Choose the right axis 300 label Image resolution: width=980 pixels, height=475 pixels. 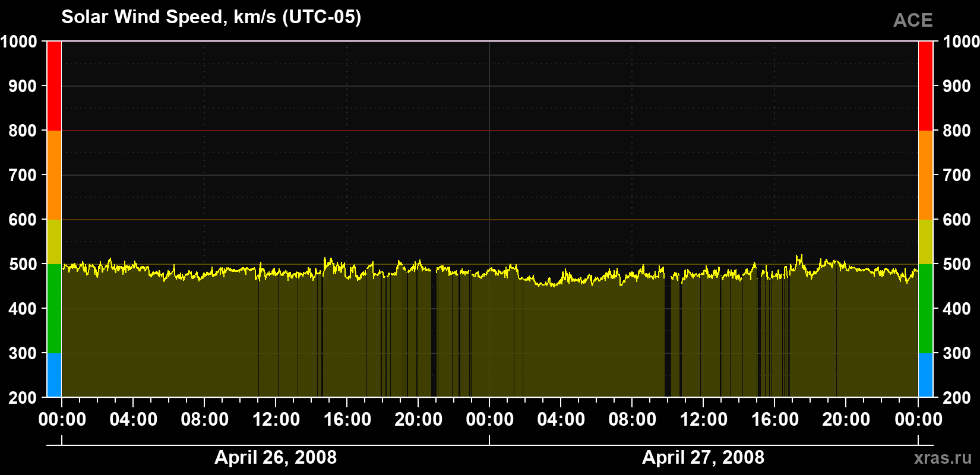coord(957,353)
